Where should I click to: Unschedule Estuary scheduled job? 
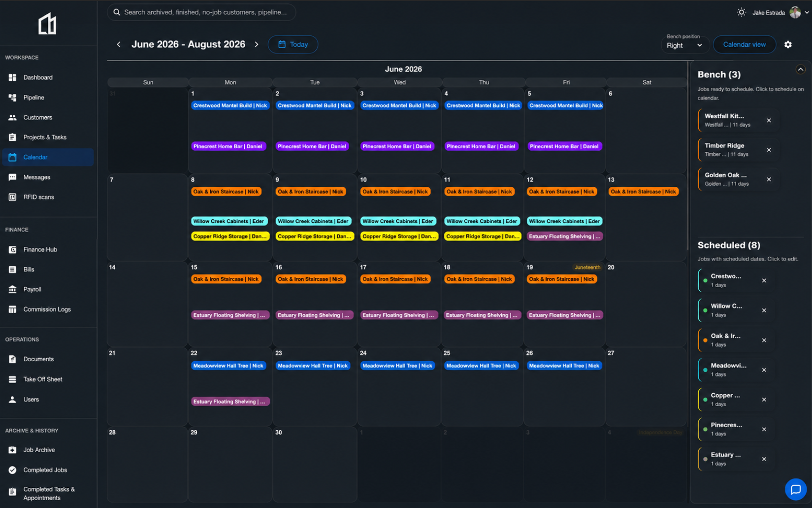pyautogui.click(x=764, y=459)
